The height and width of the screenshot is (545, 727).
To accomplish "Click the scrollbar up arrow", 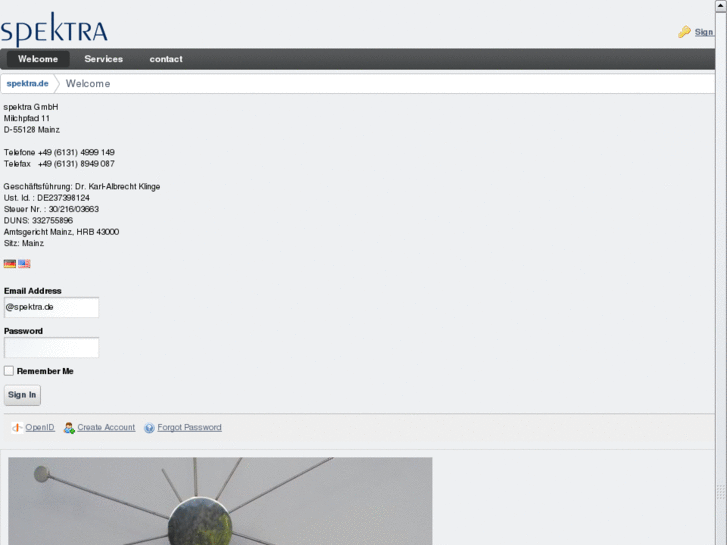I will [721, 5].
